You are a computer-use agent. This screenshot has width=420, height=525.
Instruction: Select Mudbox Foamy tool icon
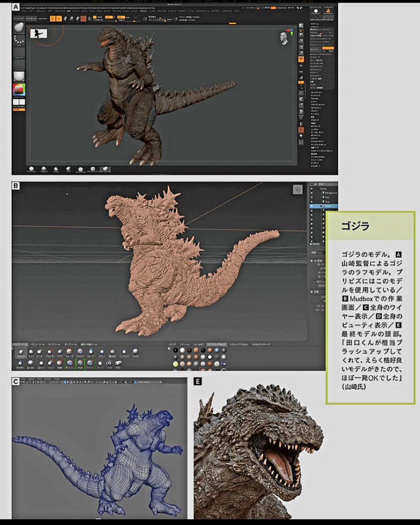(91, 352)
